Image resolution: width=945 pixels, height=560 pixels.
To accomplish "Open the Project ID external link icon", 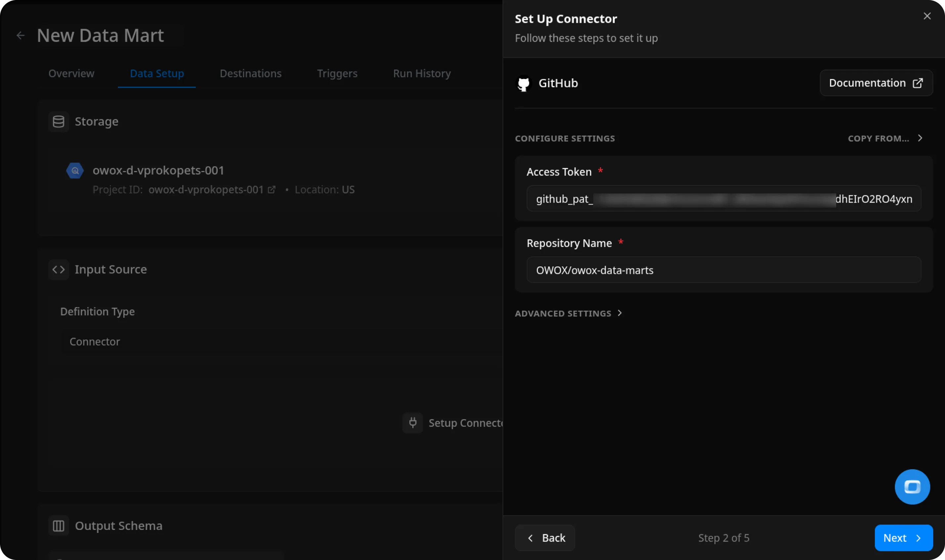I will (271, 190).
